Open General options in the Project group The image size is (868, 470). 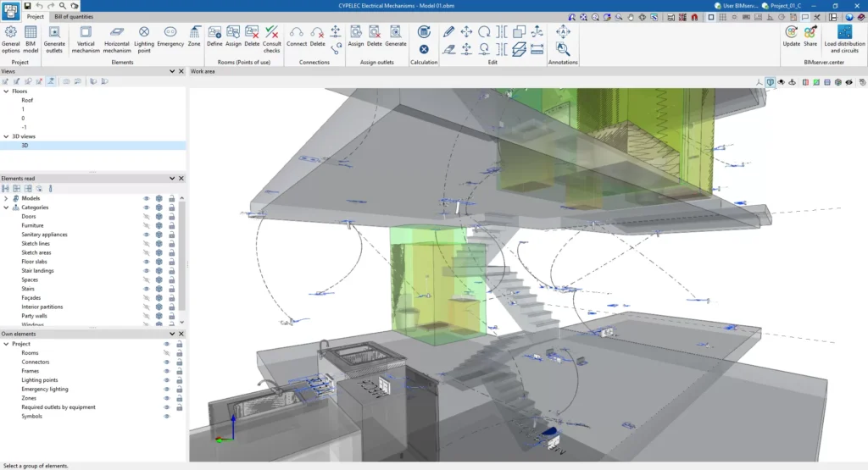10,37
